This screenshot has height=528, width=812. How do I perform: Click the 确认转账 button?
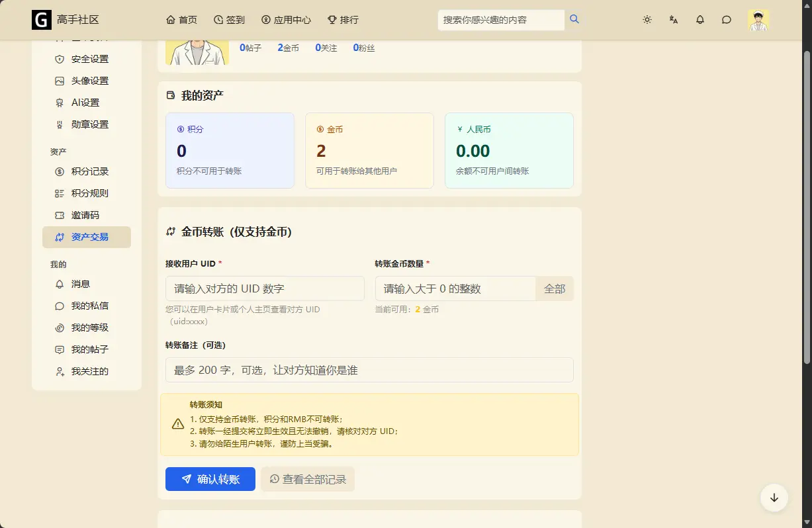click(210, 479)
